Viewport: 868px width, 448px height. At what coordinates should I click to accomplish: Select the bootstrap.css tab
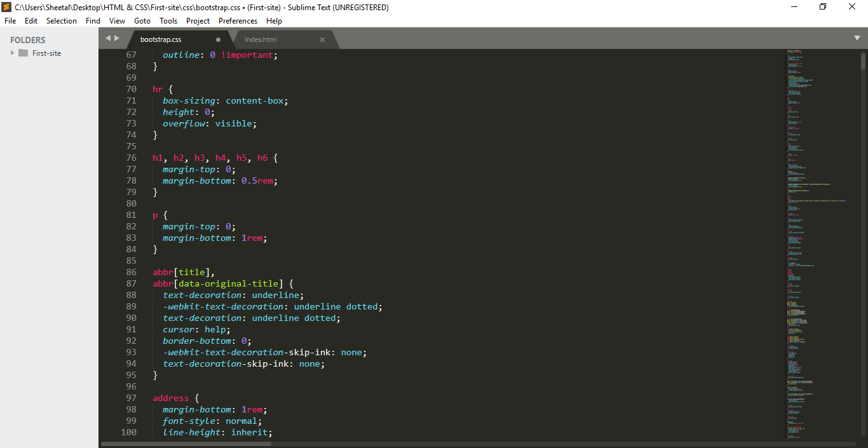click(x=161, y=39)
